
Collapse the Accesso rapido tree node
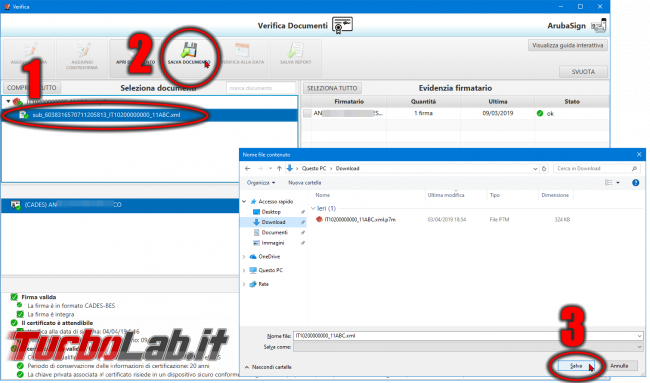244,201
